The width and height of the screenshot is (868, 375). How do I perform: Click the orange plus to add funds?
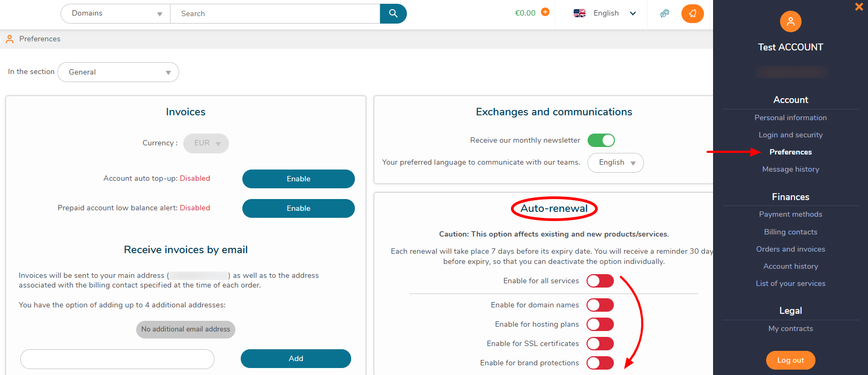(x=545, y=12)
